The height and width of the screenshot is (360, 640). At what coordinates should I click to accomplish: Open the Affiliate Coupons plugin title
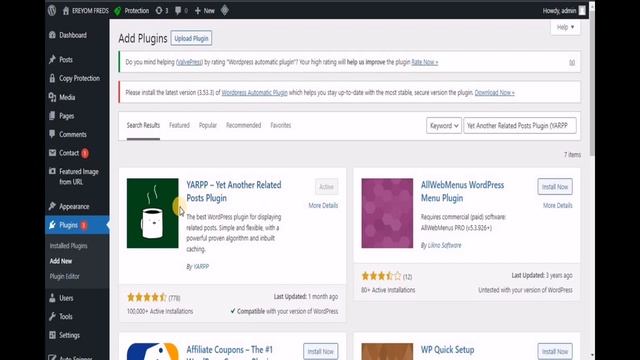tap(229, 351)
